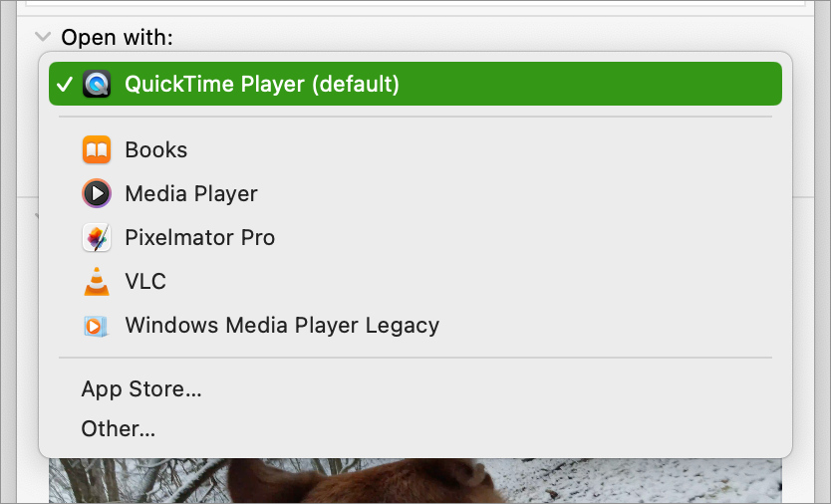Select Pixelmator Pro menu entry

(415, 237)
